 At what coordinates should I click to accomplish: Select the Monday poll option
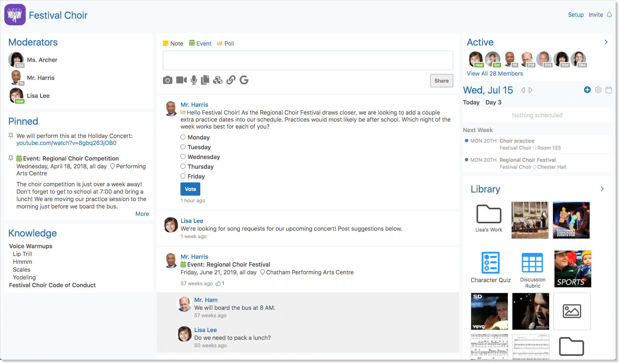(x=183, y=137)
